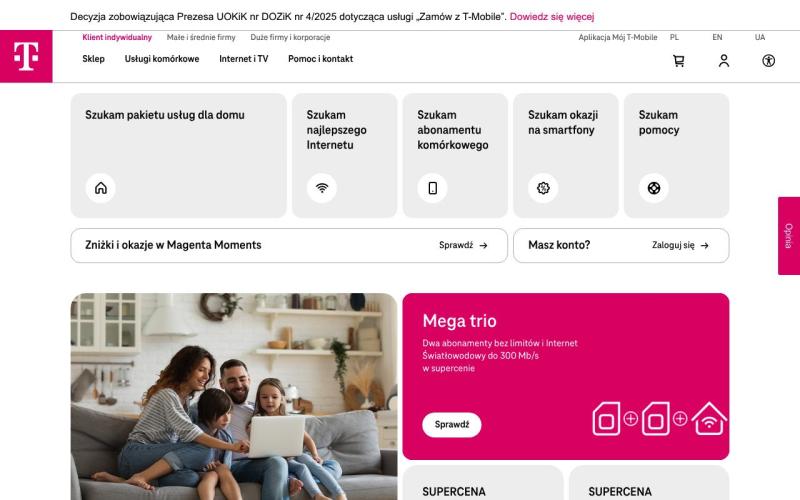Open the Sklep menu

(93, 59)
